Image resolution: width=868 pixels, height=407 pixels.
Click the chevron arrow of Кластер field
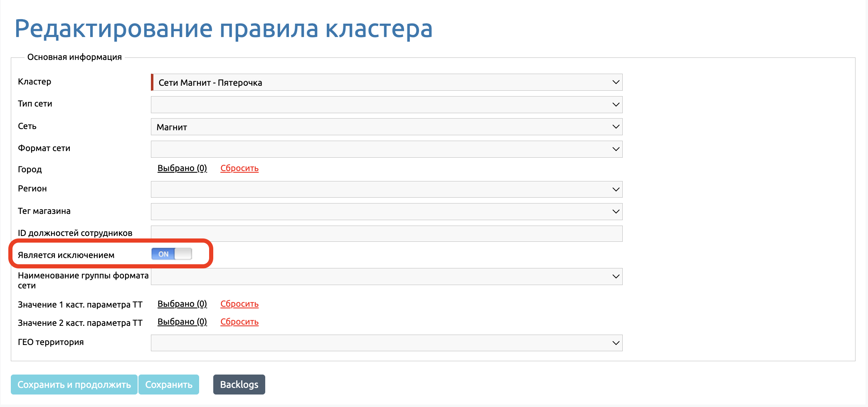[616, 82]
